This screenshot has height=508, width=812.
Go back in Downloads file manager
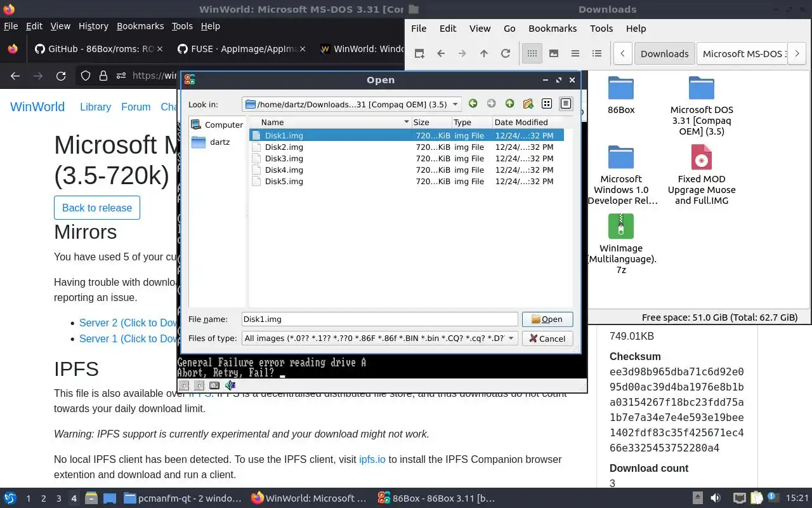441,53
